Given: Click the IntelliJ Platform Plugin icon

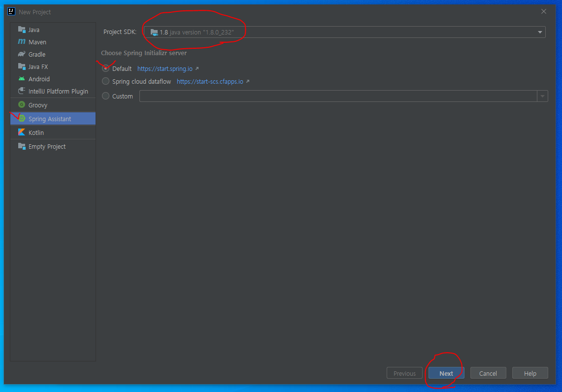Looking at the screenshot, I should (x=22, y=91).
